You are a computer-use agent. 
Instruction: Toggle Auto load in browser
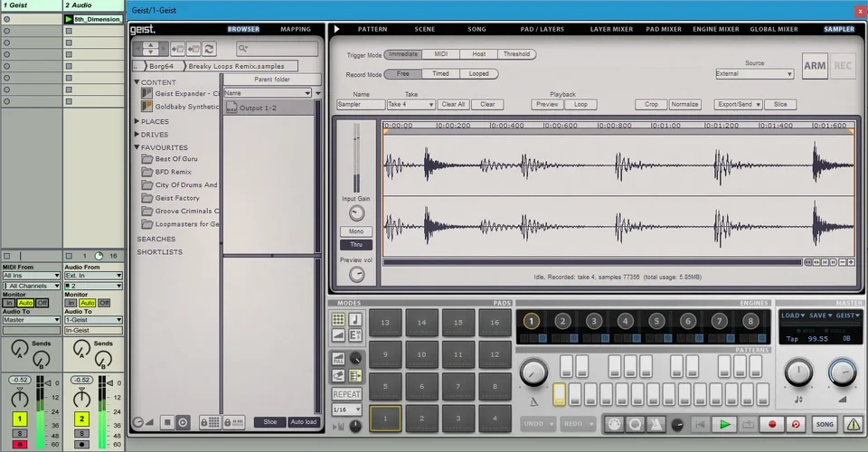click(304, 422)
